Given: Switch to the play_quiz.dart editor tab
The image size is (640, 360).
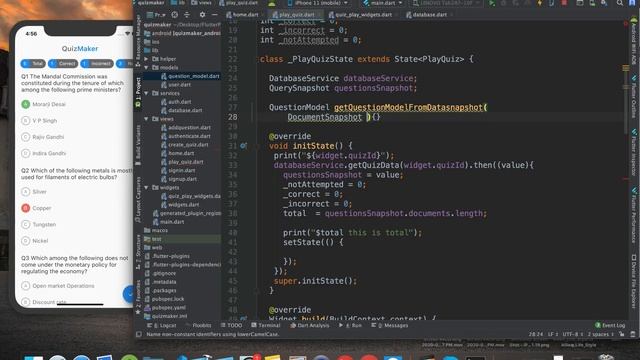Looking at the screenshot, I should click(x=294, y=15).
